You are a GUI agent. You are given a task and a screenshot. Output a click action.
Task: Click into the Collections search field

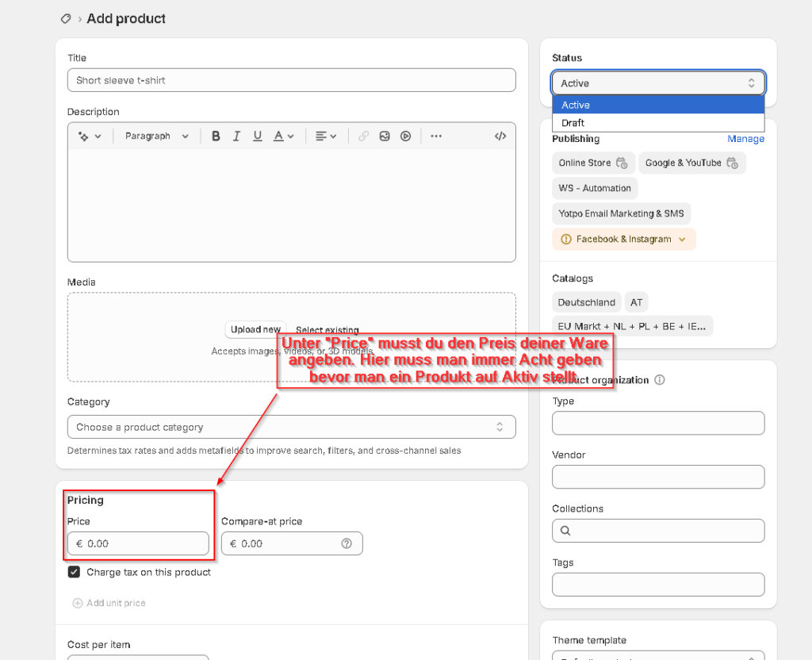click(x=658, y=531)
